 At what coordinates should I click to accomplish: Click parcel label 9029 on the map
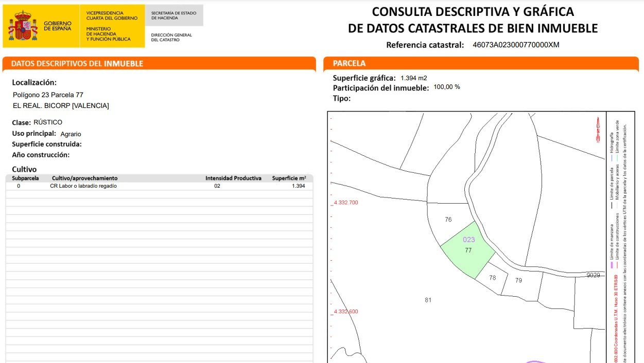[594, 275]
